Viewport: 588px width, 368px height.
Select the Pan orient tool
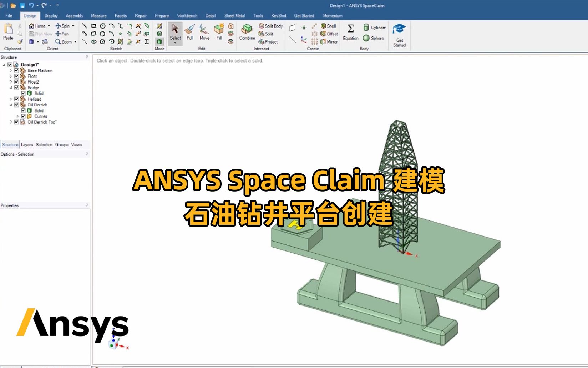(62, 34)
